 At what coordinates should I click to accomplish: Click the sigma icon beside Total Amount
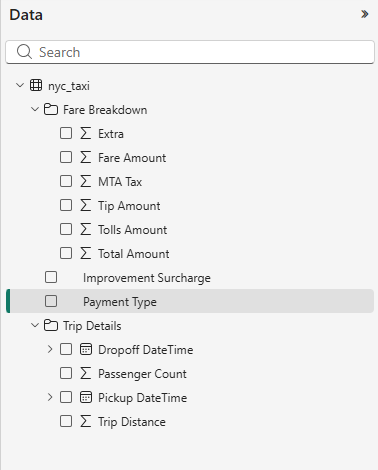[86, 253]
